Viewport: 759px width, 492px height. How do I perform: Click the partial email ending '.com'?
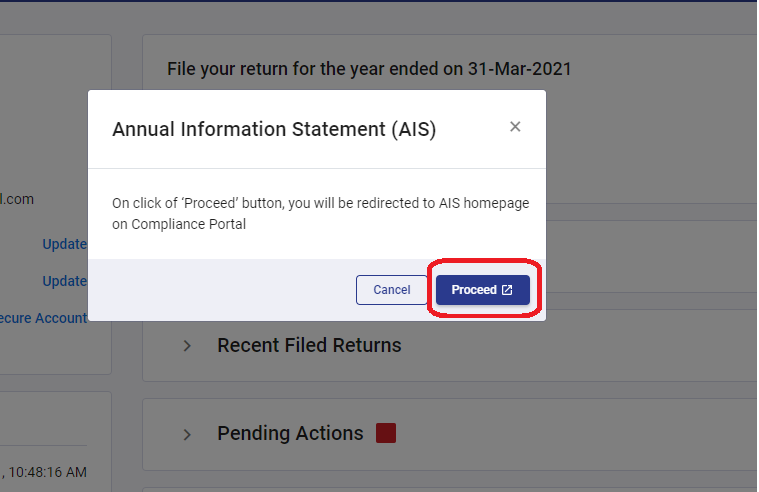tap(18, 199)
